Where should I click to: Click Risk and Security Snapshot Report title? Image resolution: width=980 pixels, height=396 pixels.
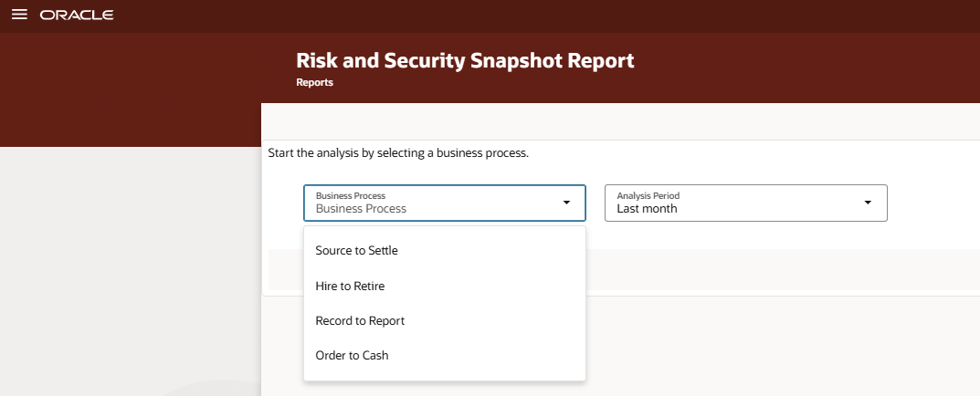click(465, 60)
